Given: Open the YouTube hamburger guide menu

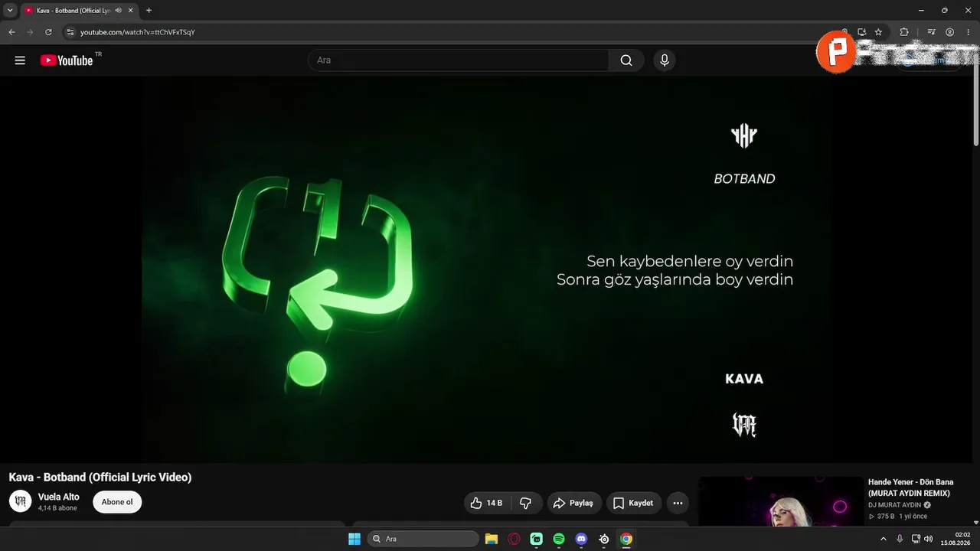Looking at the screenshot, I should click(x=20, y=60).
